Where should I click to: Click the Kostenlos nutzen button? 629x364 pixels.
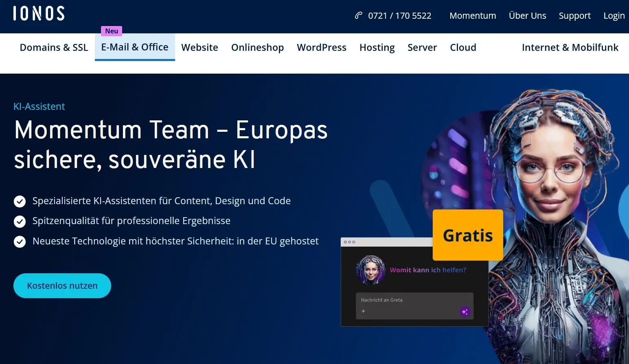pyautogui.click(x=62, y=286)
